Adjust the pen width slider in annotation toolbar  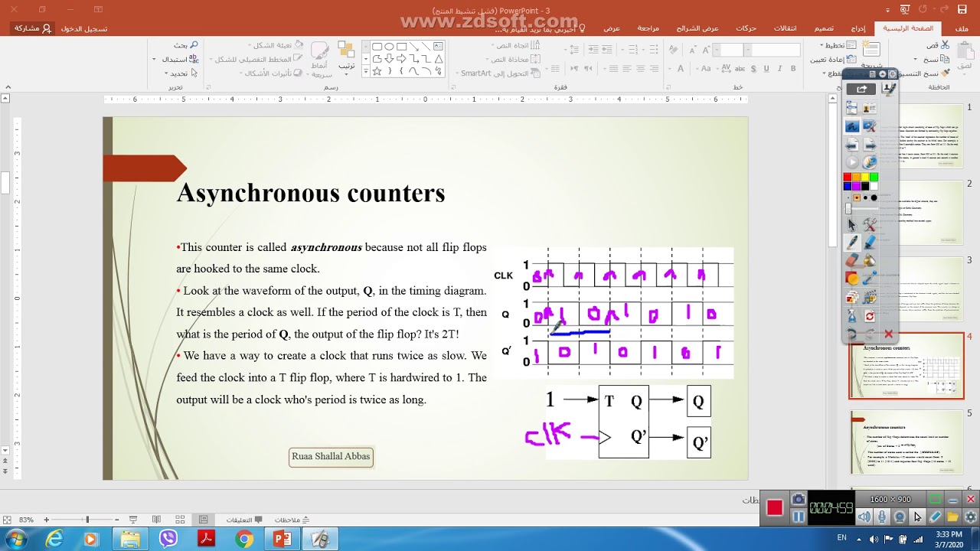(848, 208)
